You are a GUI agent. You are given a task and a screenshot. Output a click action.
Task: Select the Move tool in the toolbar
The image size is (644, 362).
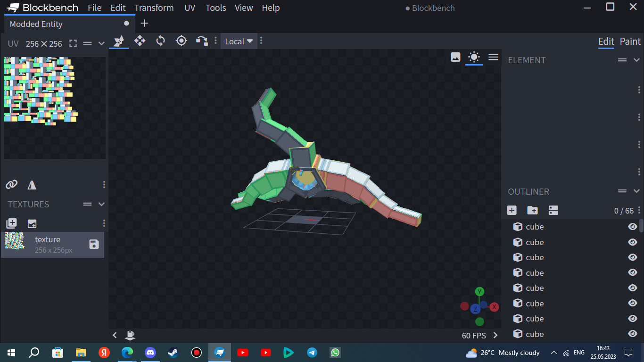pyautogui.click(x=139, y=41)
